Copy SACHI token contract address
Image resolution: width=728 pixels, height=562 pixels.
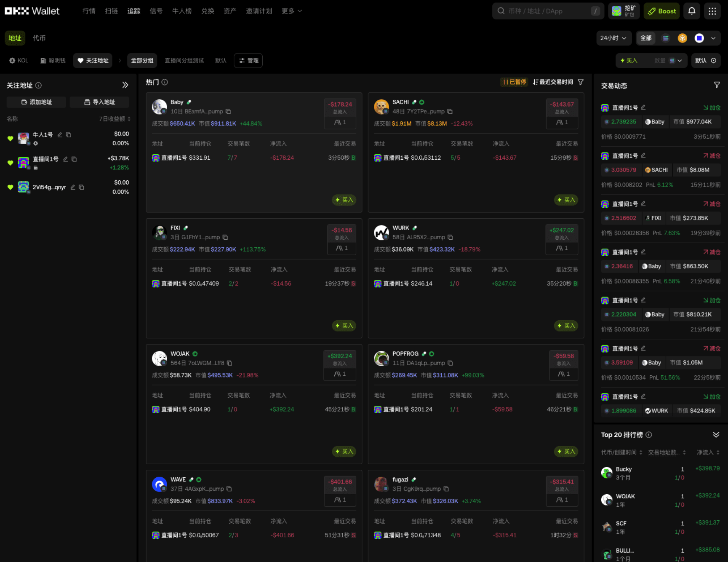450,111
